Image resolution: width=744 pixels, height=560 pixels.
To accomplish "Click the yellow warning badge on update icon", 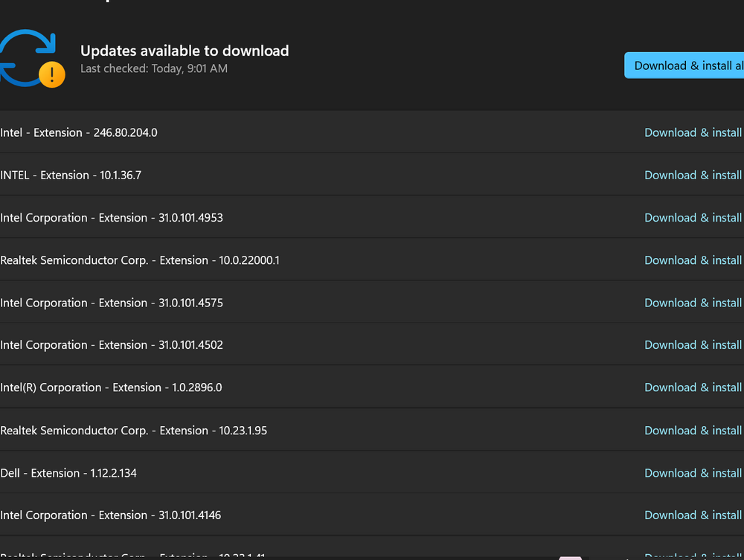I will tap(51, 74).
